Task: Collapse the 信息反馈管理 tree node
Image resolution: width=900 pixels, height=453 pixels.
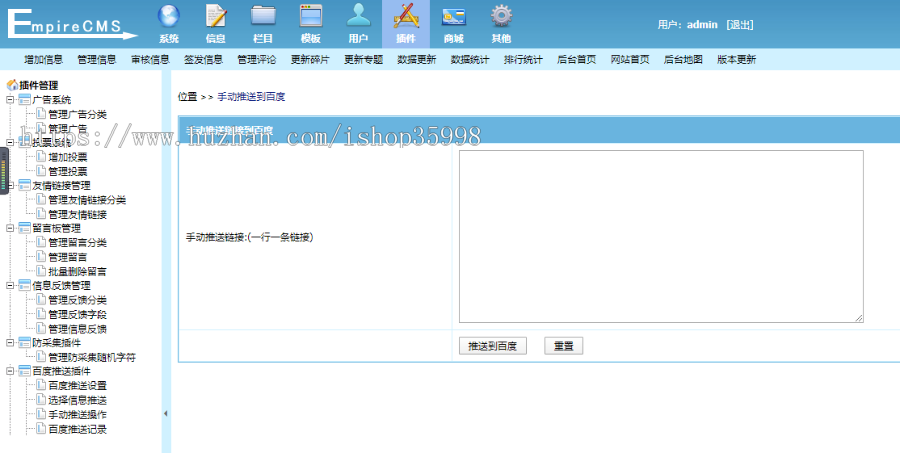Action: 10,285
